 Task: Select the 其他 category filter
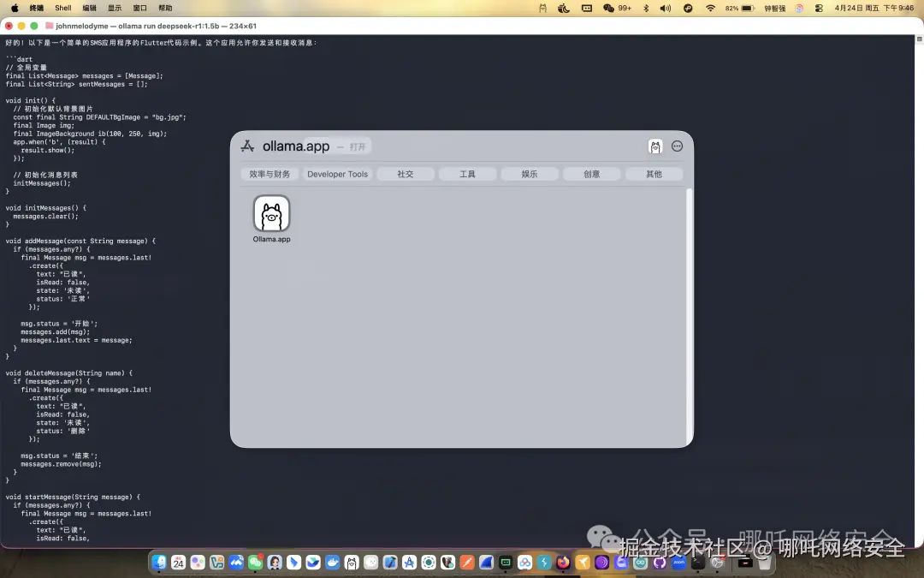point(654,174)
